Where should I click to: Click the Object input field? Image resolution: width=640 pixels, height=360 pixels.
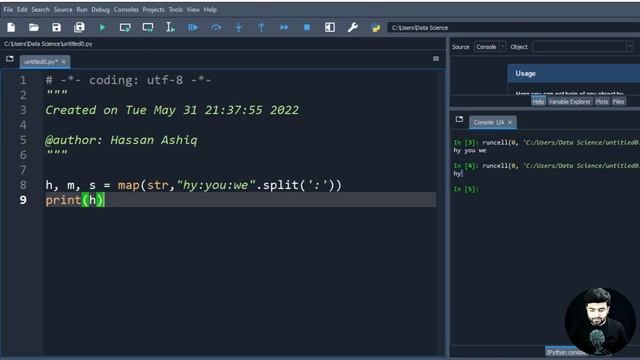pyautogui.click(x=580, y=47)
